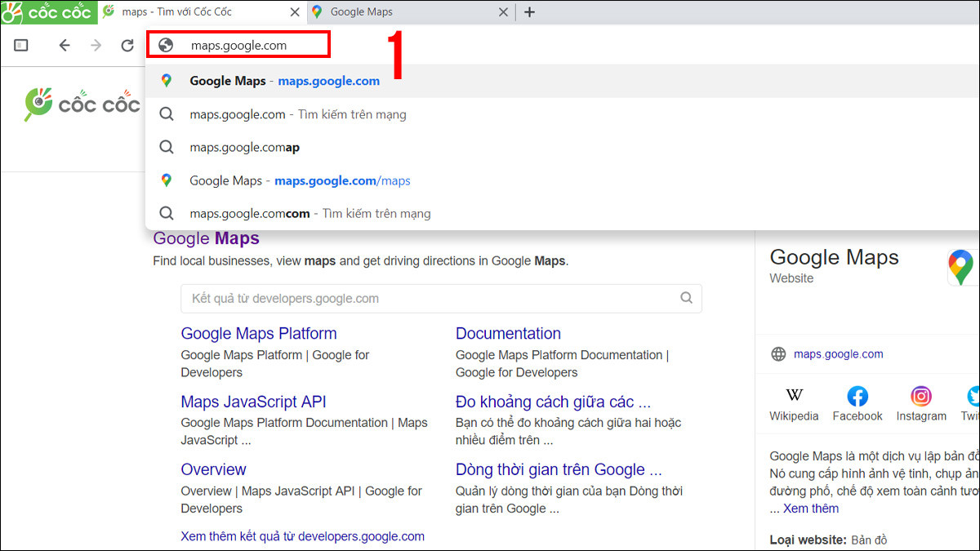Click the Facebook profile icon
Image resolution: width=980 pixels, height=551 pixels.
[857, 397]
